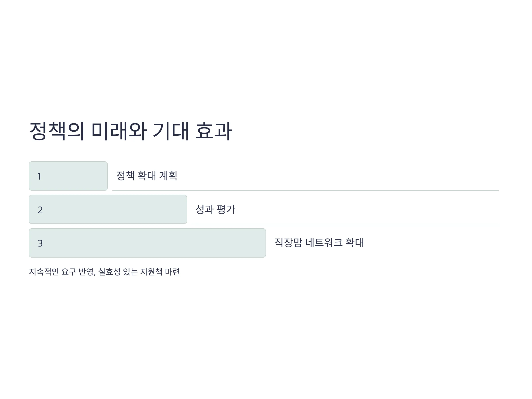This screenshot has height=399, width=532.
Task: Click the word 정책의 in the title
Action: pos(57,131)
